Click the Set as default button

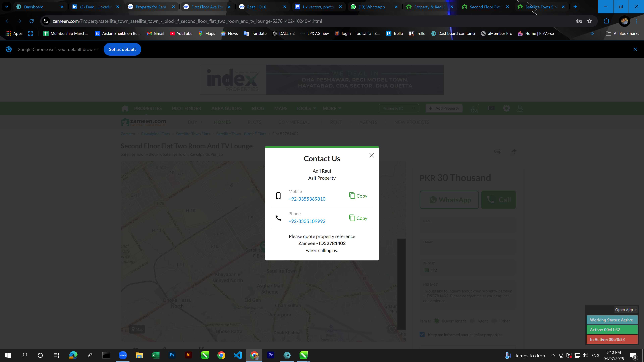click(x=122, y=49)
